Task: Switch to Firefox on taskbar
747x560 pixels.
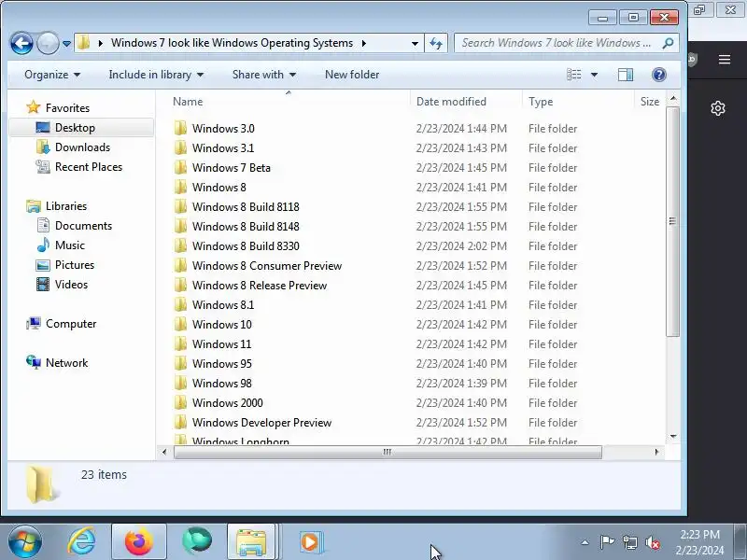Action: [x=138, y=542]
